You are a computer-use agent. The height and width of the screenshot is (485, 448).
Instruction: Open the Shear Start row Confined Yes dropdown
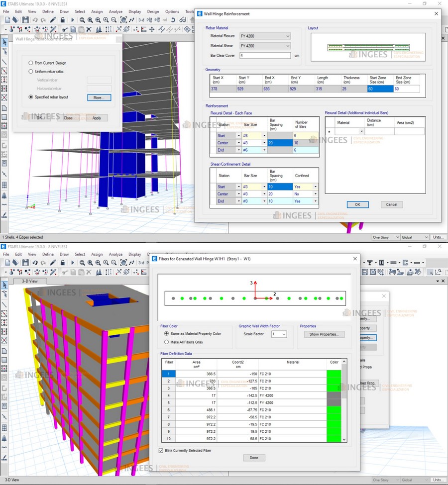[x=316, y=187]
